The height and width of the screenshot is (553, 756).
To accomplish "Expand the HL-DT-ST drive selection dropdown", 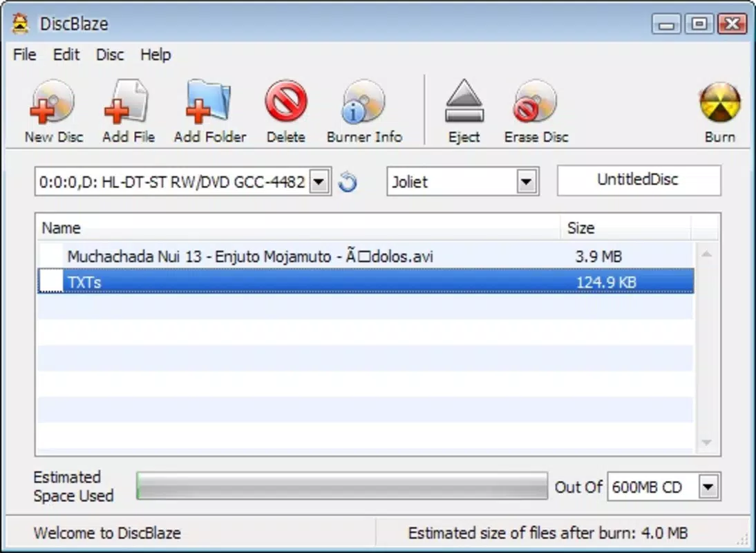I will [x=319, y=182].
